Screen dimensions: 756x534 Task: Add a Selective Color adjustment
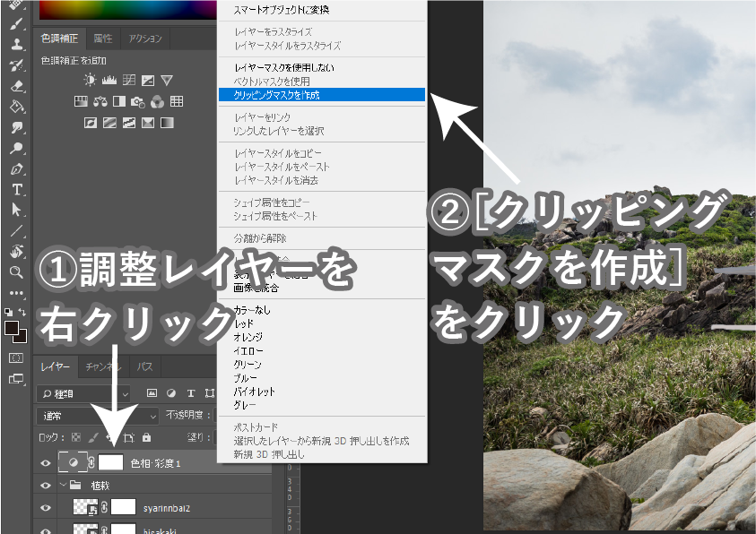pos(148,123)
